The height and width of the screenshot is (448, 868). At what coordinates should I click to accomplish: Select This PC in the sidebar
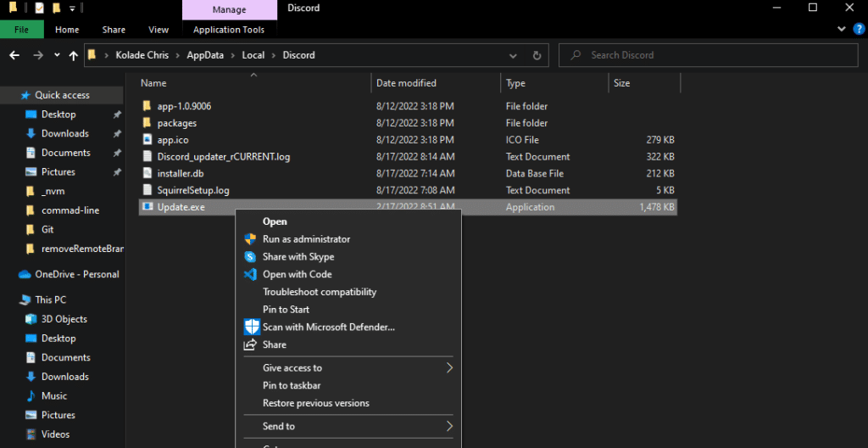(x=50, y=300)
